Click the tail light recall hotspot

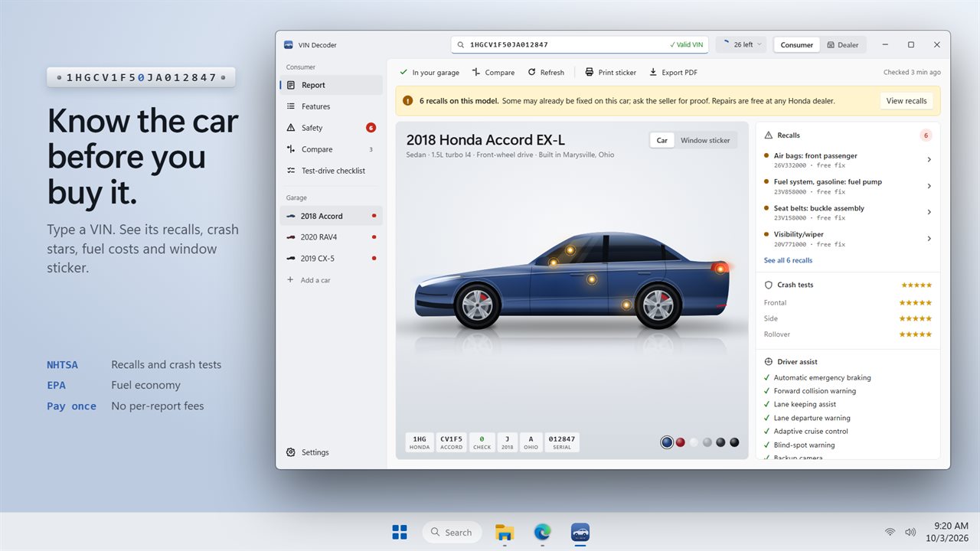click(x=720, y=269)
